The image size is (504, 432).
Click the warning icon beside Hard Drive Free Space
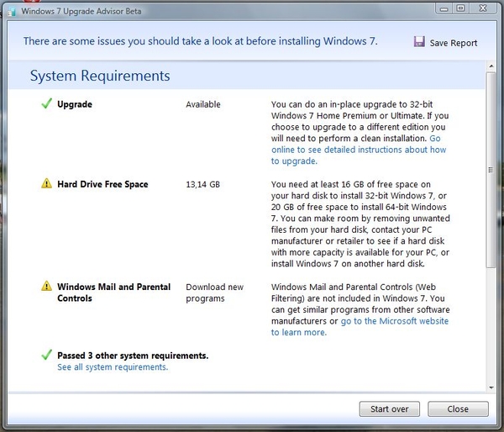(x=46, y=183)
